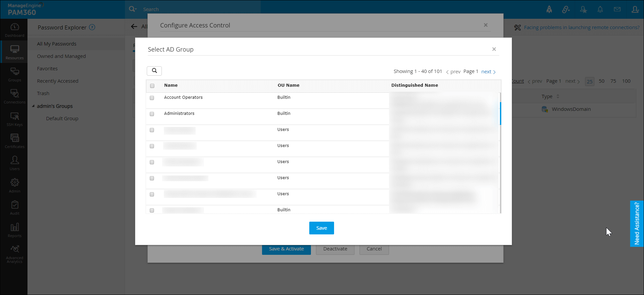
Task: Click the Administrators name
Action: point(179,114)
